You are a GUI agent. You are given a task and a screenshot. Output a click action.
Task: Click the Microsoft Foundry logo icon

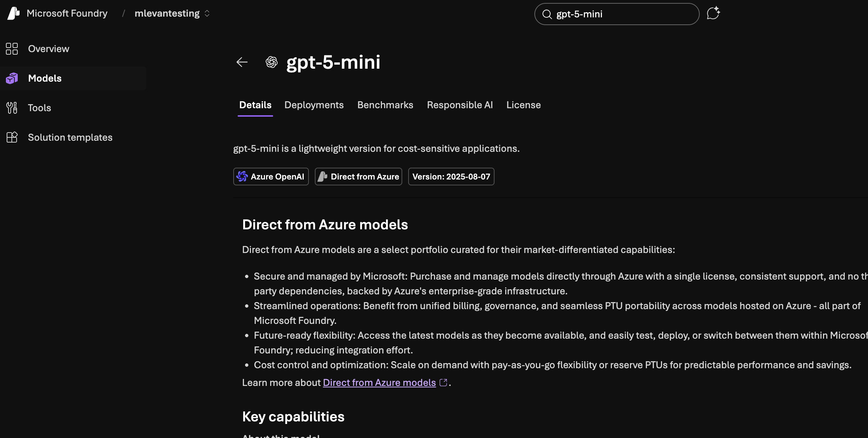[13, 13]
